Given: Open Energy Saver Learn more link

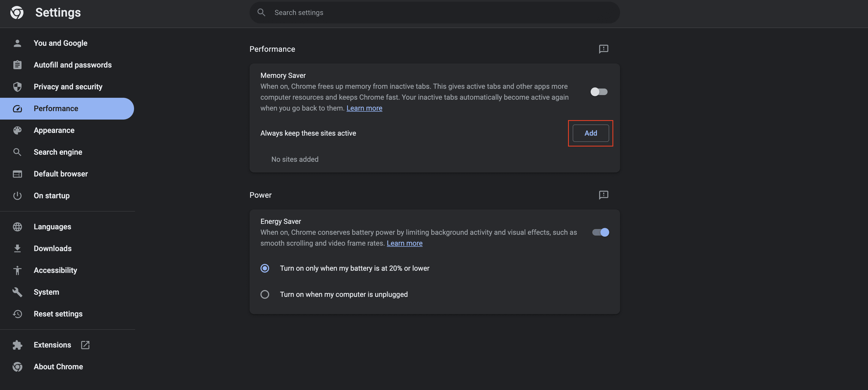Looking at the screenshot, I should [x=404, y=243].
